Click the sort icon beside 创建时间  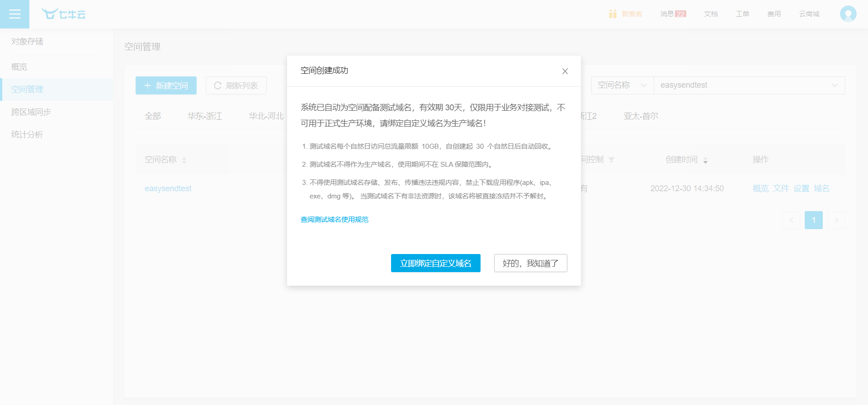pyautogui.click(x=705, y=160)
